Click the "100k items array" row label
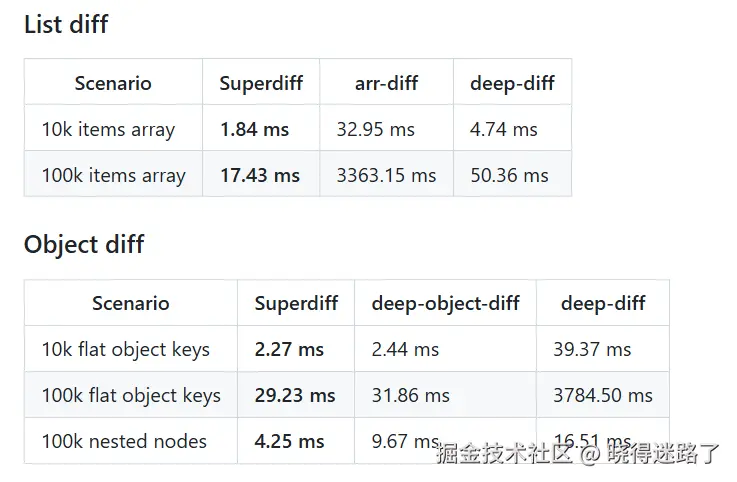Image resolution: width=737 pixels, height=482 pixels. click(113, 175)
